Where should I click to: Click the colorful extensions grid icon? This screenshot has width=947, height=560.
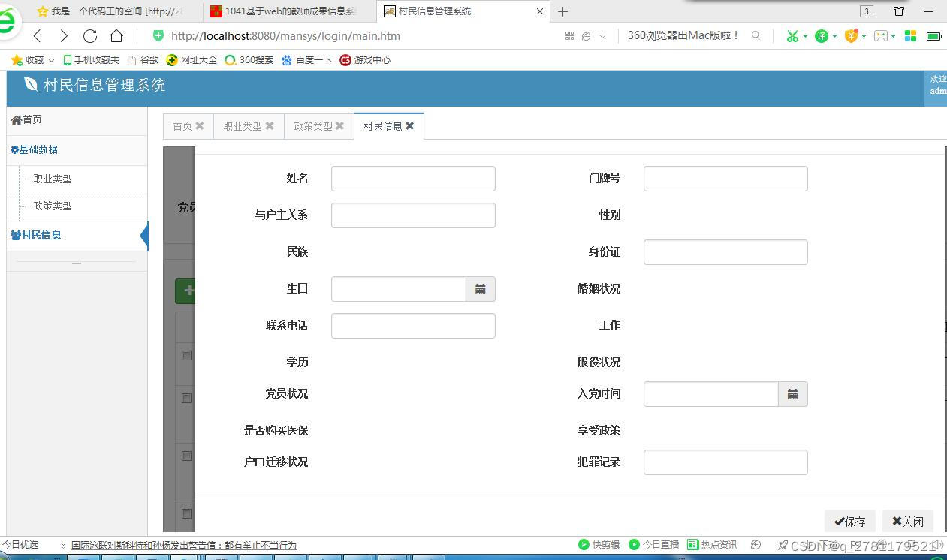point(910,36)
